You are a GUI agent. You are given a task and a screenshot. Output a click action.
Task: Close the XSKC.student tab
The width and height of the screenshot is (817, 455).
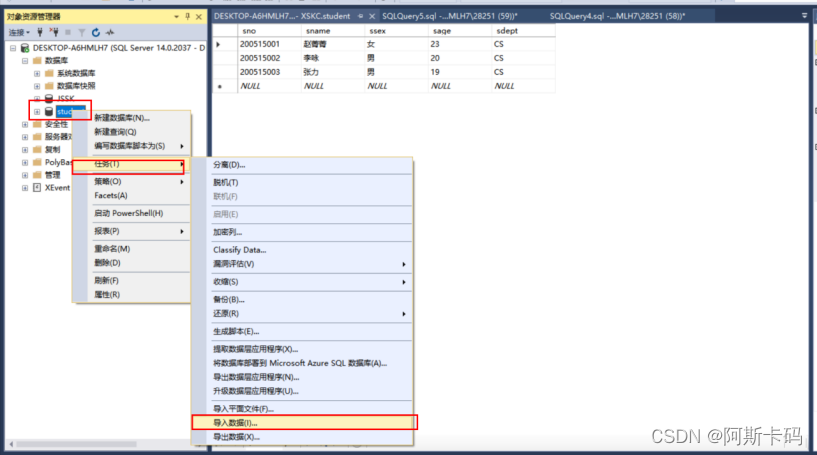372,16
